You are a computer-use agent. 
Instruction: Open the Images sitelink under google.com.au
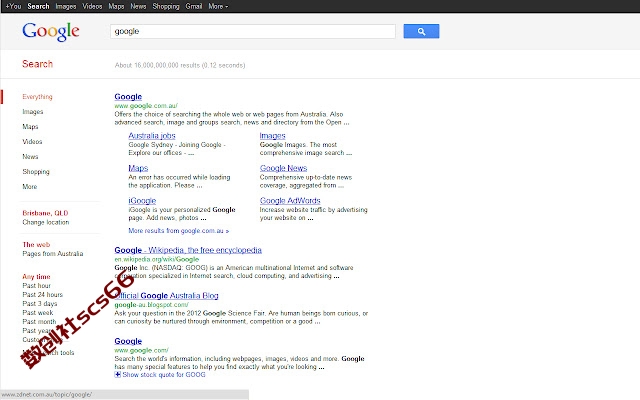[x=273, y=136]
